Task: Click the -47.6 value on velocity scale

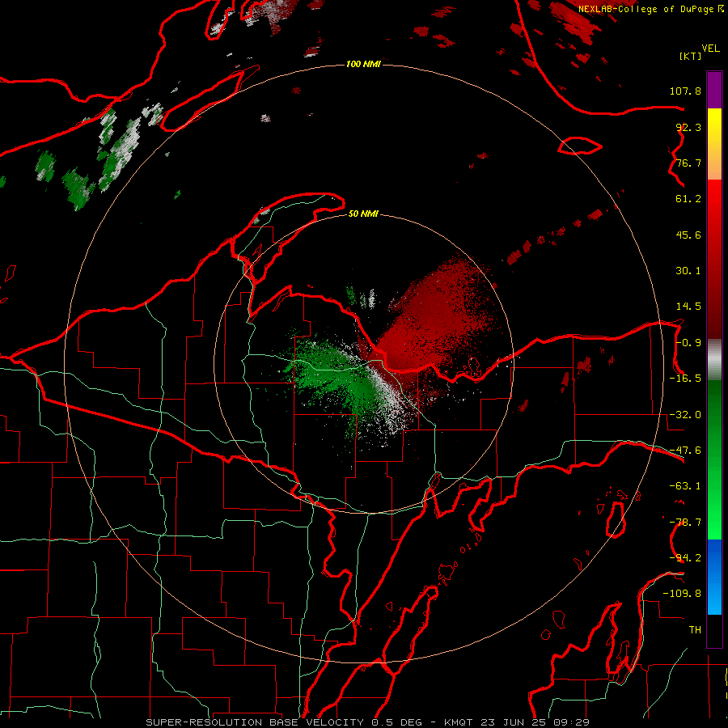Action: [685, 451]
